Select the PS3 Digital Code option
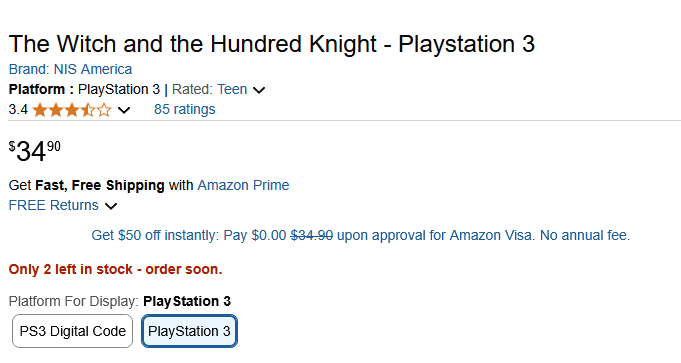681x363 pixels. click(x=73, y=331)
